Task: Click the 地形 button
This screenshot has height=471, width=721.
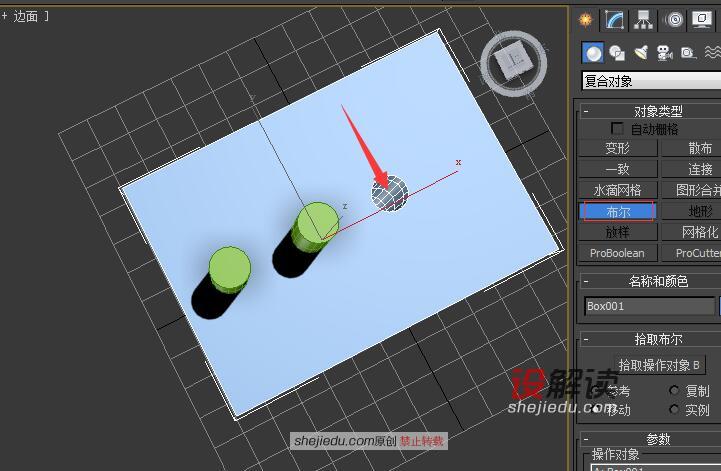Action: (691, 211)
